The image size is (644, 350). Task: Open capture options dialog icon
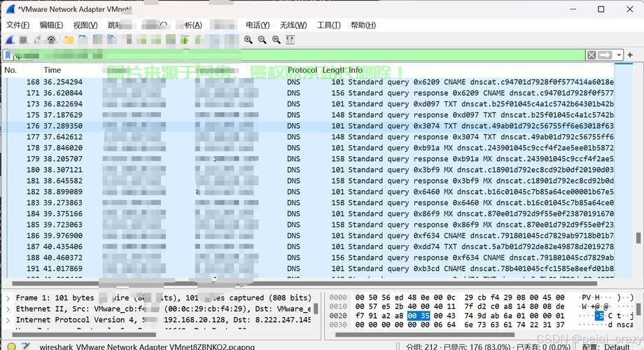click(51, 40)
